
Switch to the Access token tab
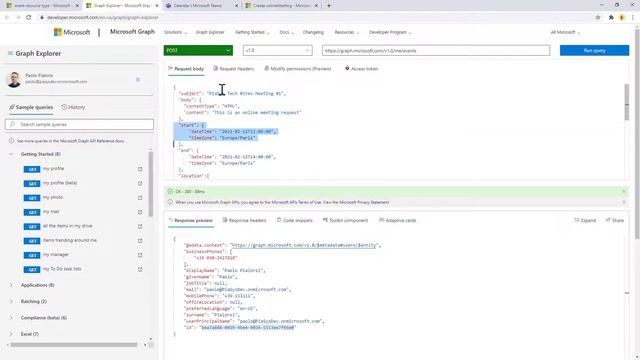click(x=362, y=69)
